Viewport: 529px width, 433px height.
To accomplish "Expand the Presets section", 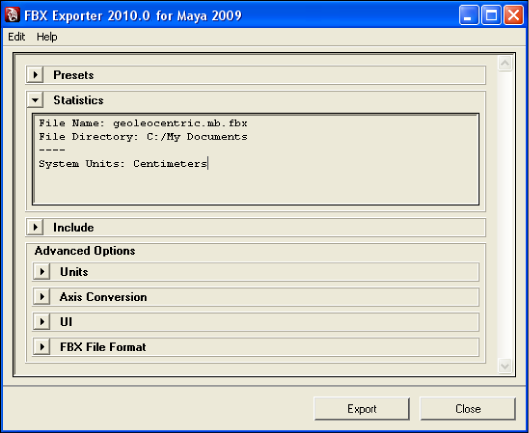I will pyautogui.click(x=35, y=75).
